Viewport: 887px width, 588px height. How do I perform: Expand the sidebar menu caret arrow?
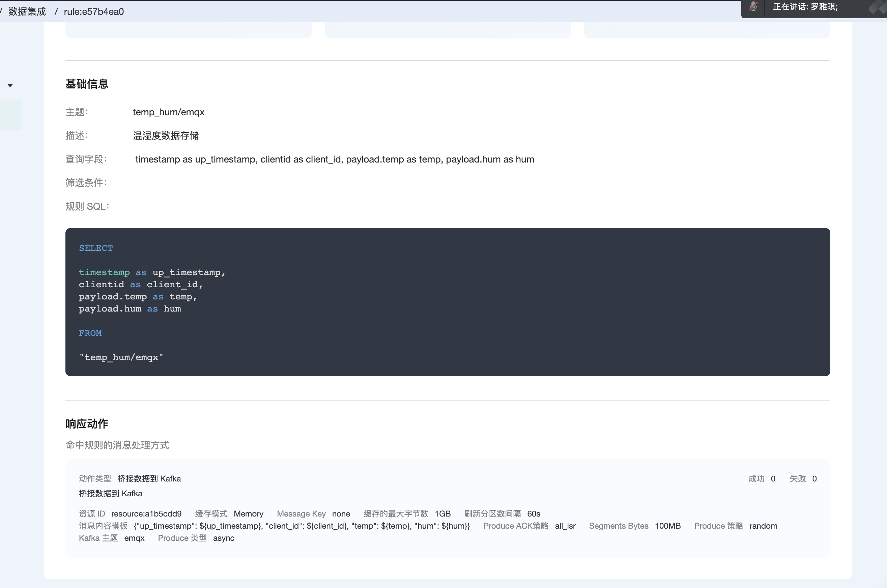[x=10, y=86]
